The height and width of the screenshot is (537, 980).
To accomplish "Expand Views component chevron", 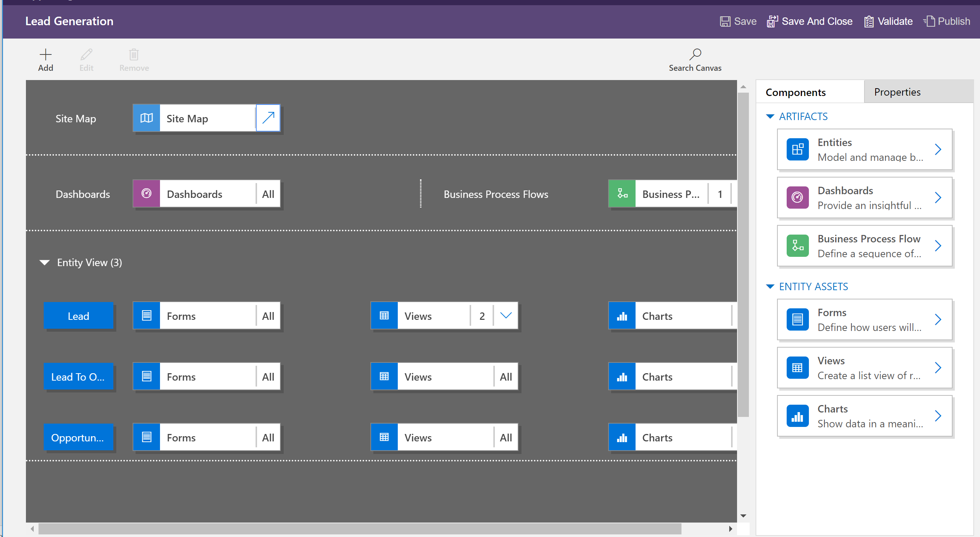I will (938, 368).
